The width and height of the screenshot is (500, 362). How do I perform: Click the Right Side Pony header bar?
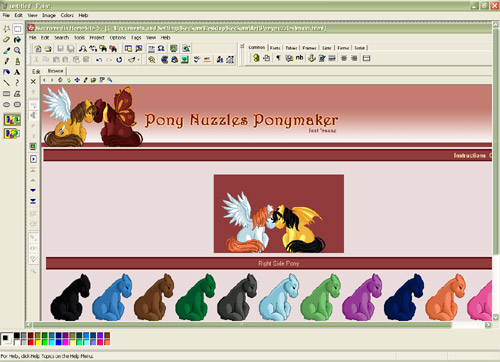coord(269,263)
